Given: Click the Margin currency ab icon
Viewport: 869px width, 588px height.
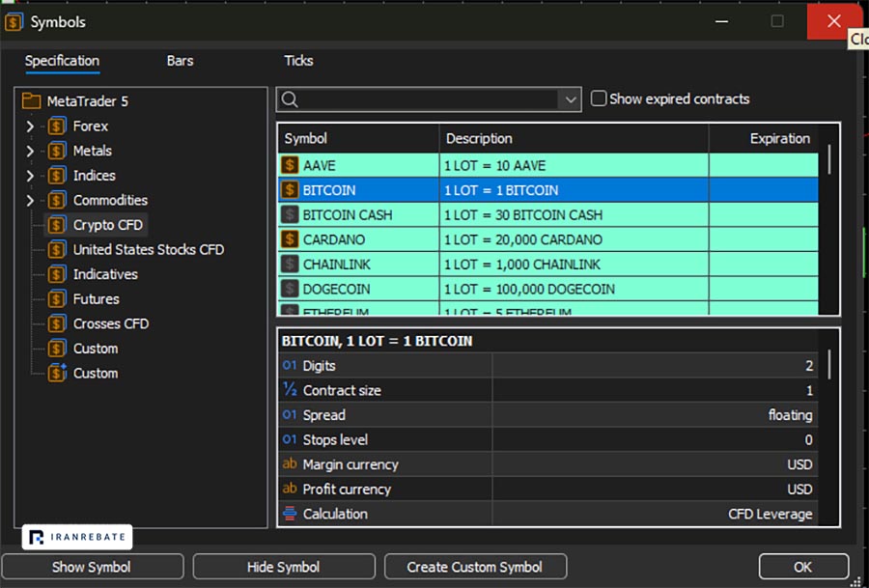Looking at the screenshot, I should [x=290, y=463].
